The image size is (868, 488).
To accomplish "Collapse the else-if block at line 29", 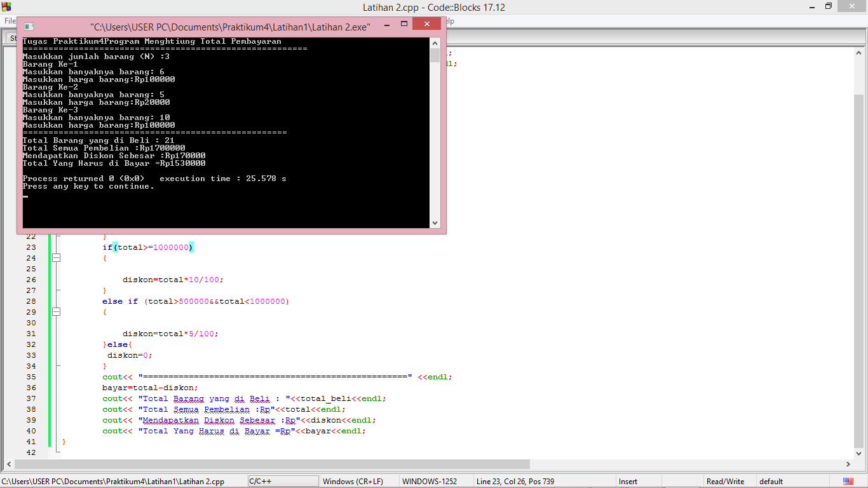I will pyautogui.click(x=56, y=312).
